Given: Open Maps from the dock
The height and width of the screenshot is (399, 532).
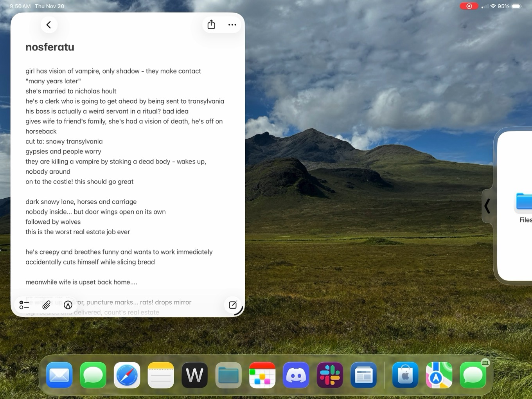Looking at the screenshot, I should (x=439, y=375).
